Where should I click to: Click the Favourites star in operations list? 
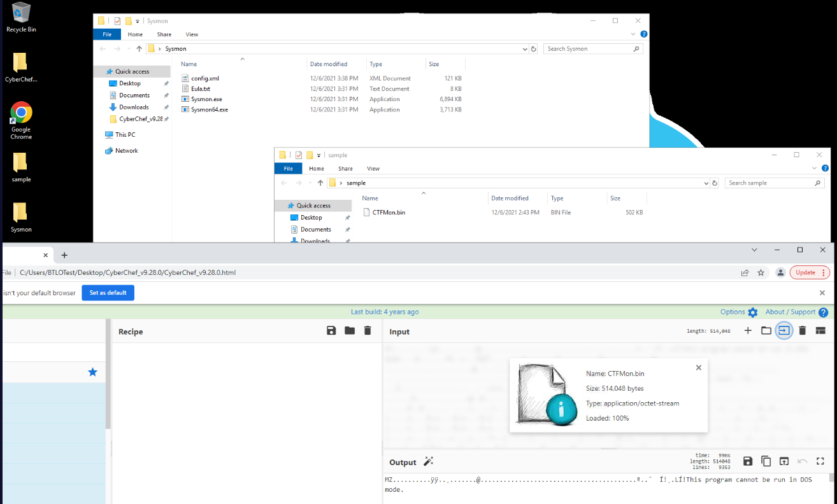click(92, 372)
